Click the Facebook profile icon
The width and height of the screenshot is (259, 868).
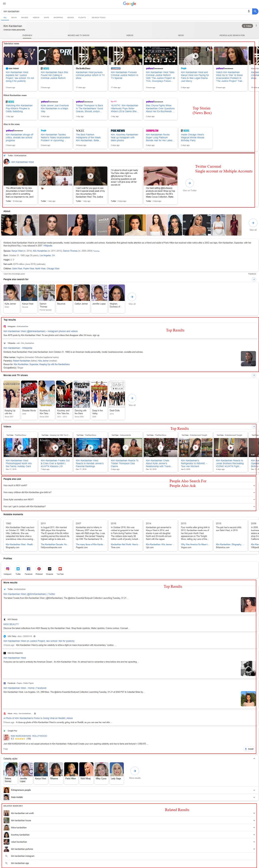coord(29,569)
